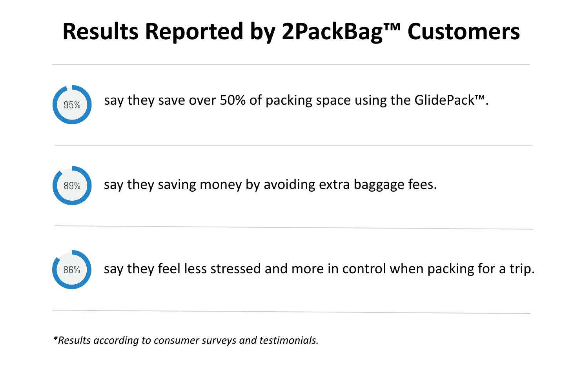Click the divider line below the title
Image resolution: width=583 pixels, height=392 pixels.
pyautogui.click(x=291, y=64)
